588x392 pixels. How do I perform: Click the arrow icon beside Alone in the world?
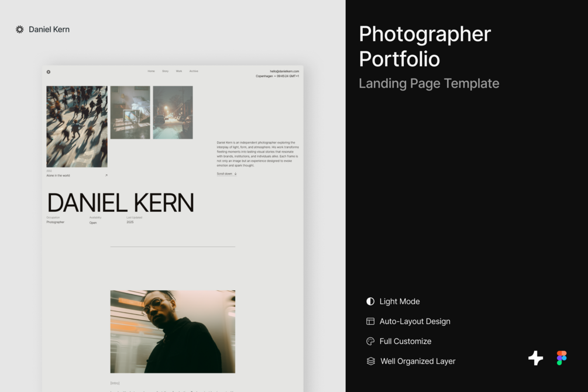(x=106, y=175)
